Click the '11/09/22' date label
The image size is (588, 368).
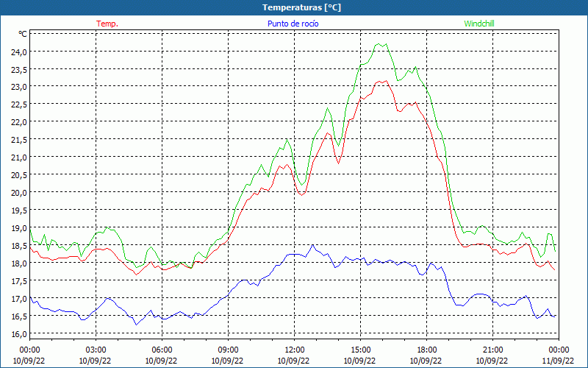558,361
